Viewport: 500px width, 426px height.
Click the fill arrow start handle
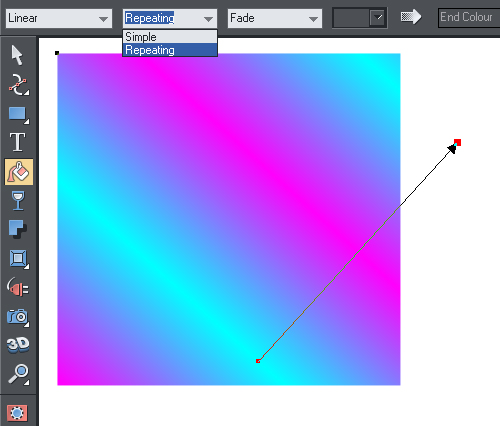(258, 361)
